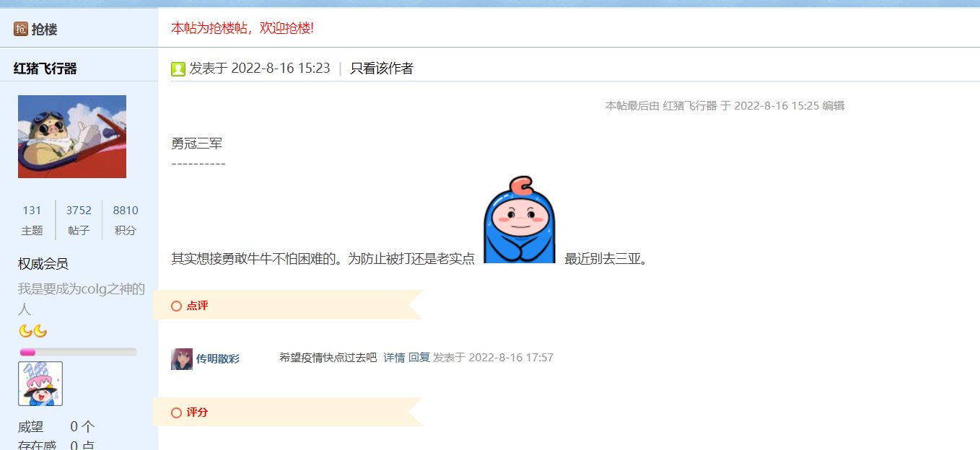
Task: Open 详情 of the comment
Action: click(x=394, y=357)
